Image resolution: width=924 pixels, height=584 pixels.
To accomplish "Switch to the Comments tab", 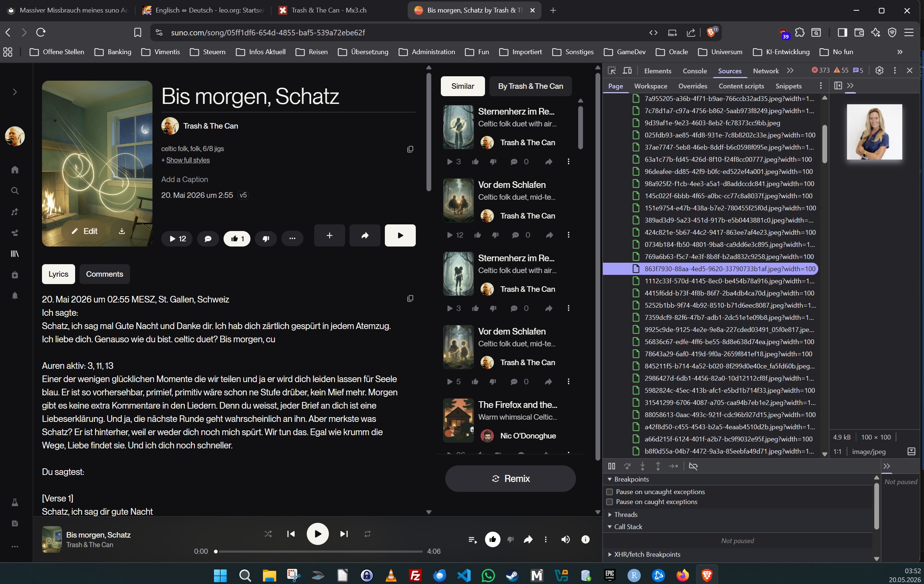I will click(x=104, y=274).
